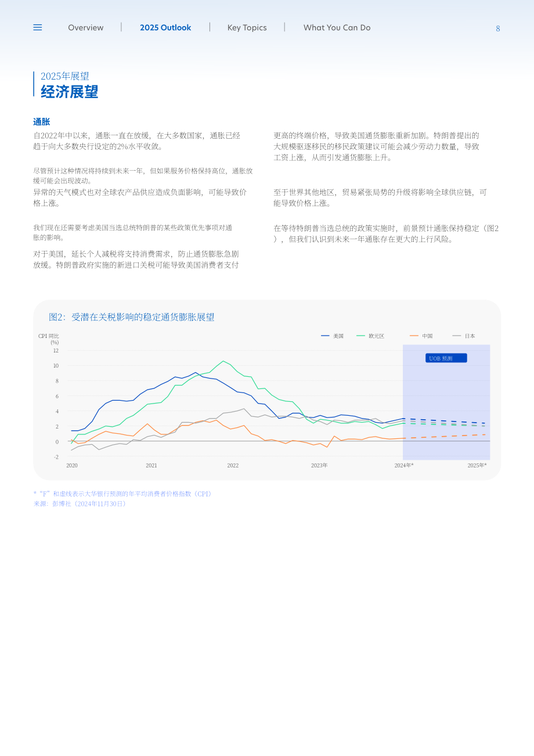Click x-axis label 2020
Viewport: 534px width, 756px height.
click(x=72, y=466)
